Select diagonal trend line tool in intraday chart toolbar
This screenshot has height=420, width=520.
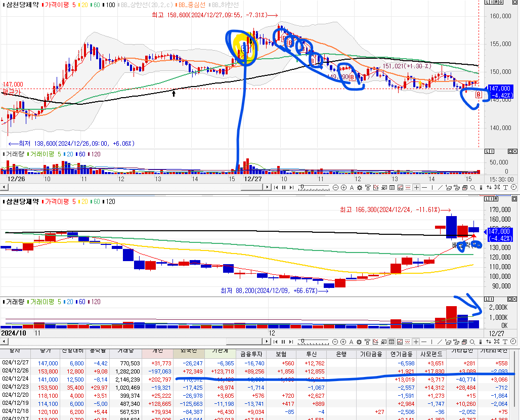(440, 187)
